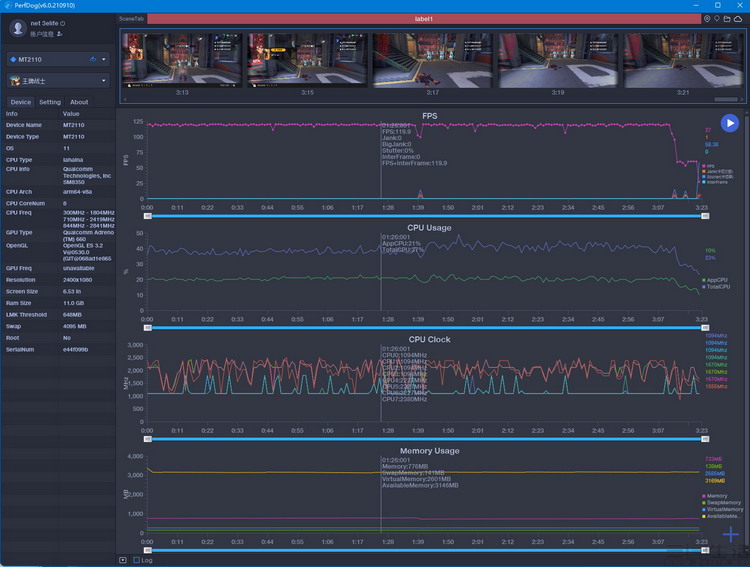
Task: Click the CPU Usage chart title
Action: (429, 228)
